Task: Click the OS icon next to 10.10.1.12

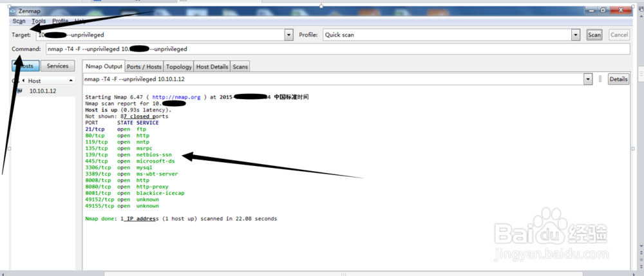Action: 19,91
